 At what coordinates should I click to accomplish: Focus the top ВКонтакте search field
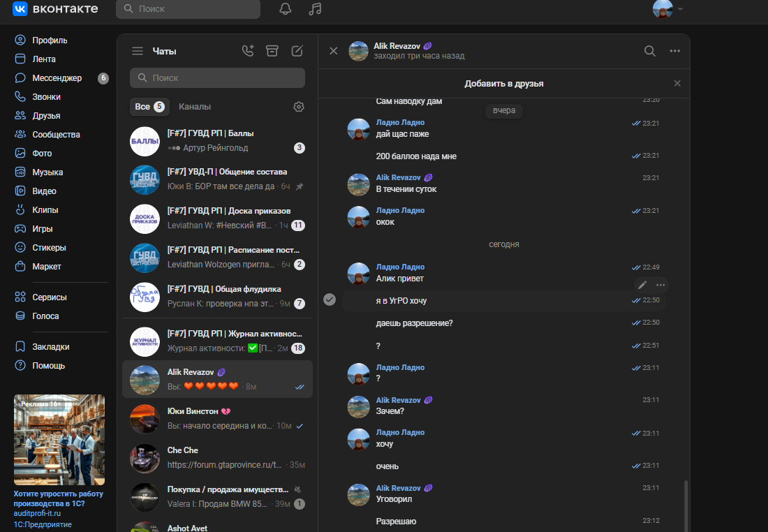188,9
